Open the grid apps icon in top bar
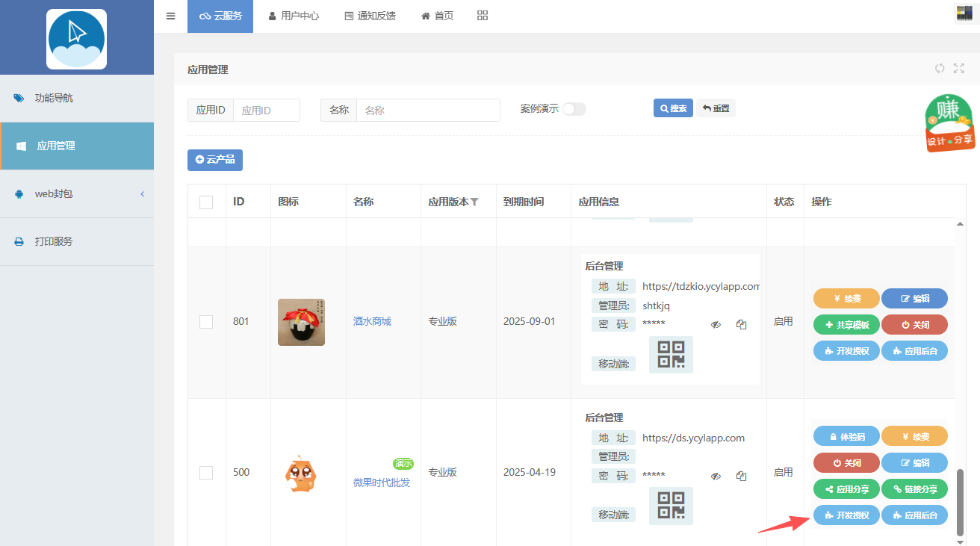 pos(483,16)
